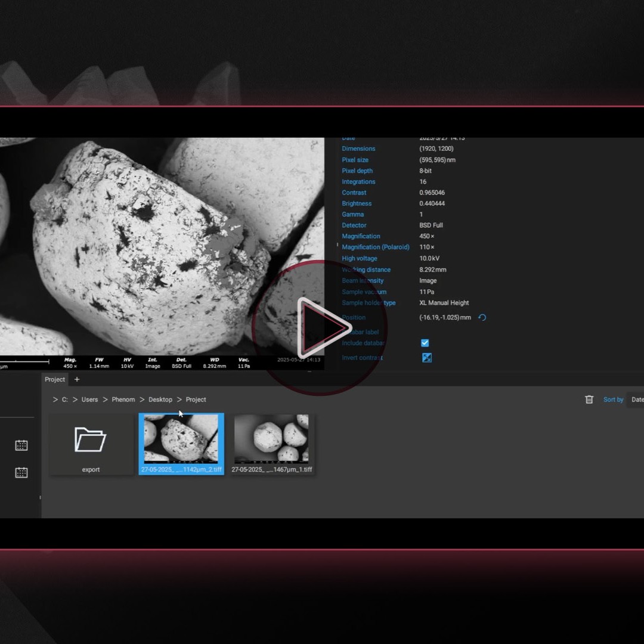Select the Sort by control
The height and width of the screenshot is (644, 644).
point(613,400)
